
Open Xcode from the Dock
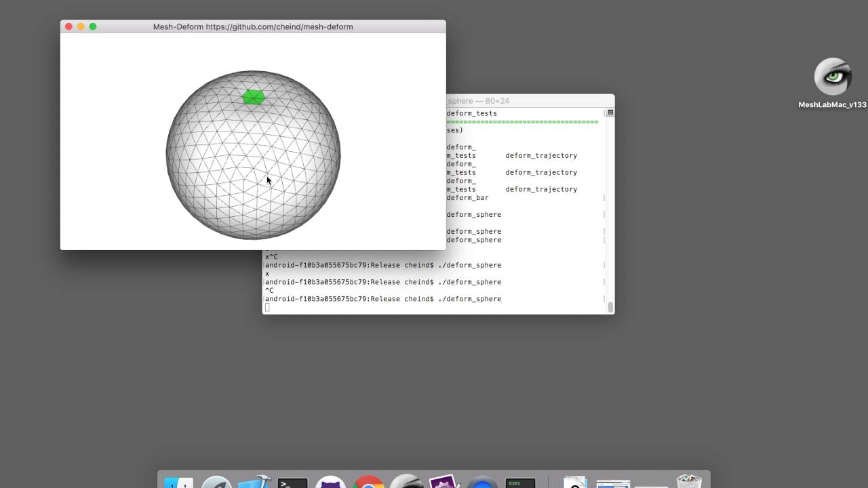tap(255, 482)
